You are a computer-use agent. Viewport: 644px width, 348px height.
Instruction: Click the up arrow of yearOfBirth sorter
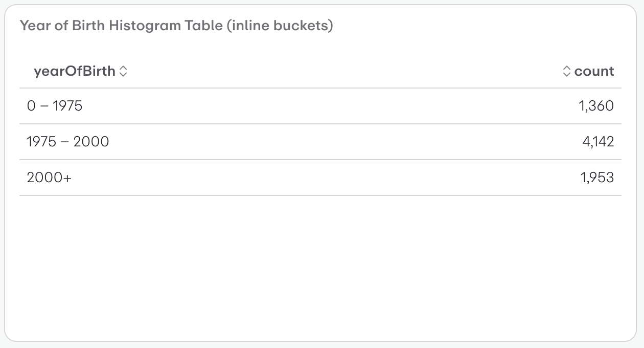point(124,68)
